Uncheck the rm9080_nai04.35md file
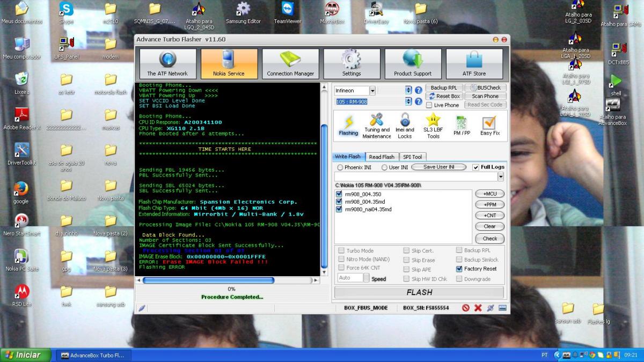This screenshot has height=362, width=644. [339, 209]
